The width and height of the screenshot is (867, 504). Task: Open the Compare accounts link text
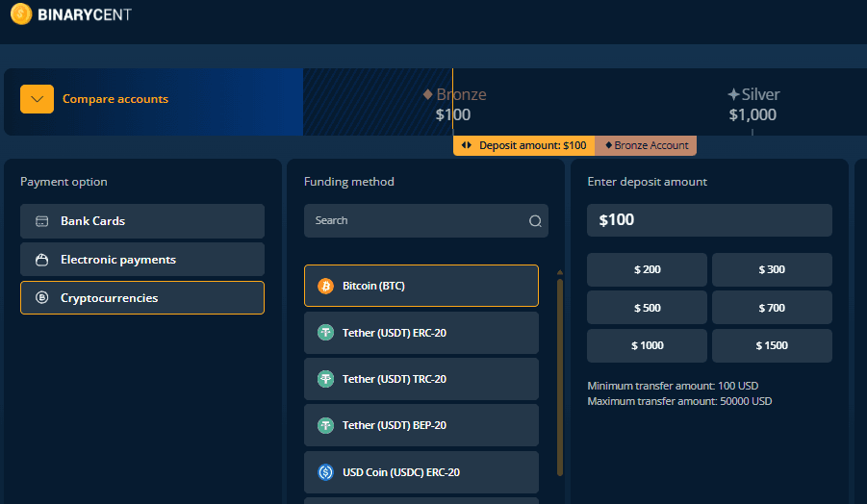click(x=115, y=99)
